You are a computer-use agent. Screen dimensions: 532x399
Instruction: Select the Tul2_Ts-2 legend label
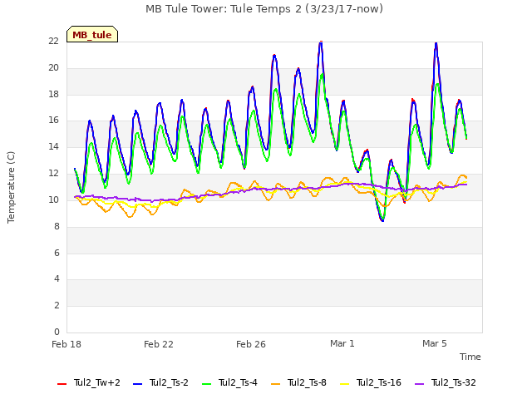point(169,382)
